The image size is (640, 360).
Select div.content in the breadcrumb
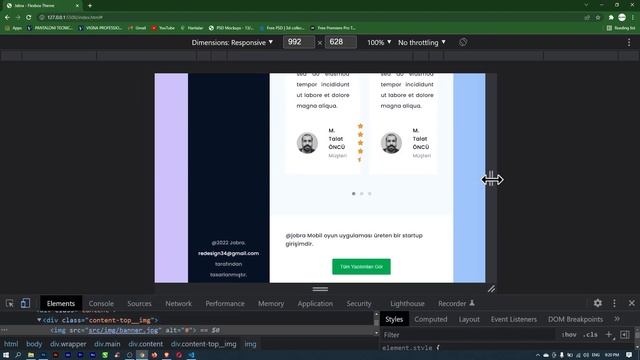coord(145,344)
